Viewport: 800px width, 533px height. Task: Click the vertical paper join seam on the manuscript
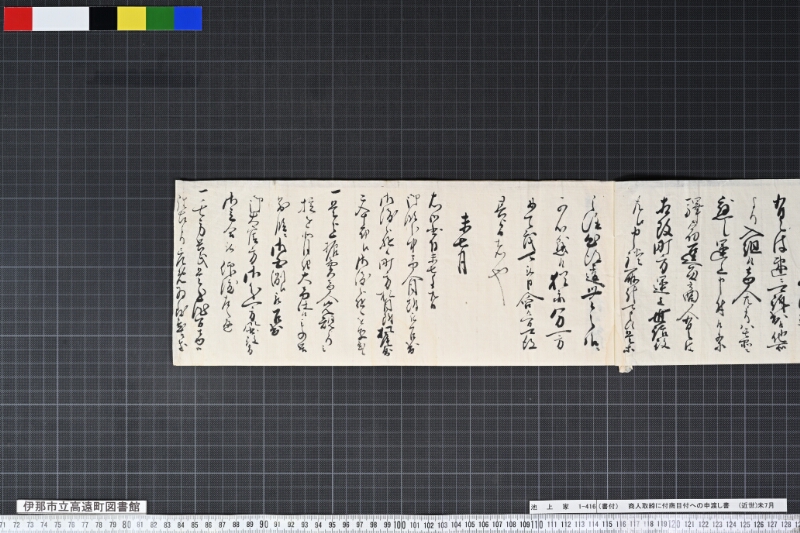[614, 273]
